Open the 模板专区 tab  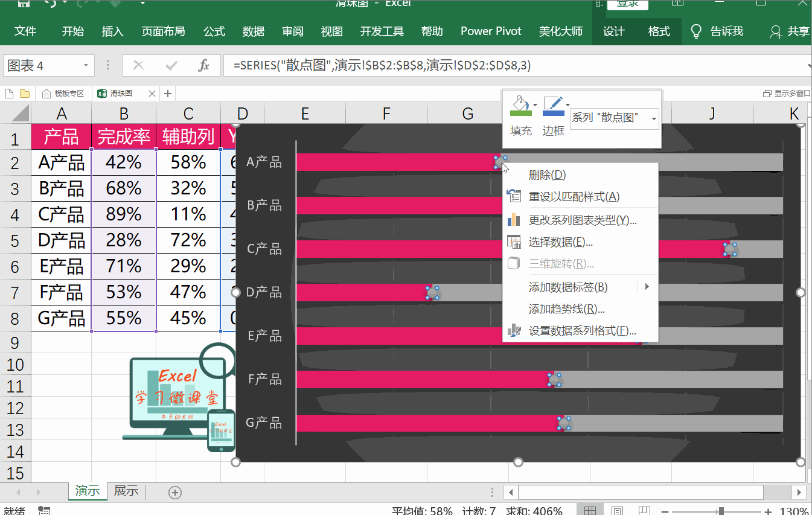point(63,94)
